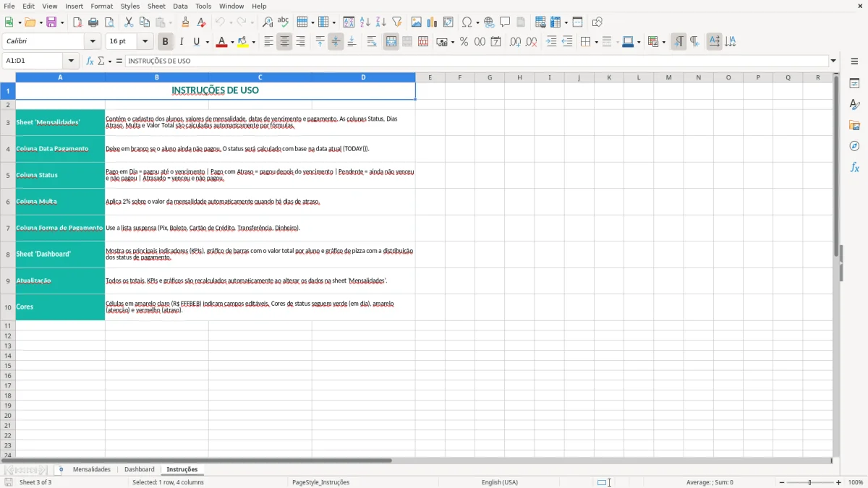868x488 pixels.
Task: Apply the yellow background color swatch
Action: (x=242, y=42)
